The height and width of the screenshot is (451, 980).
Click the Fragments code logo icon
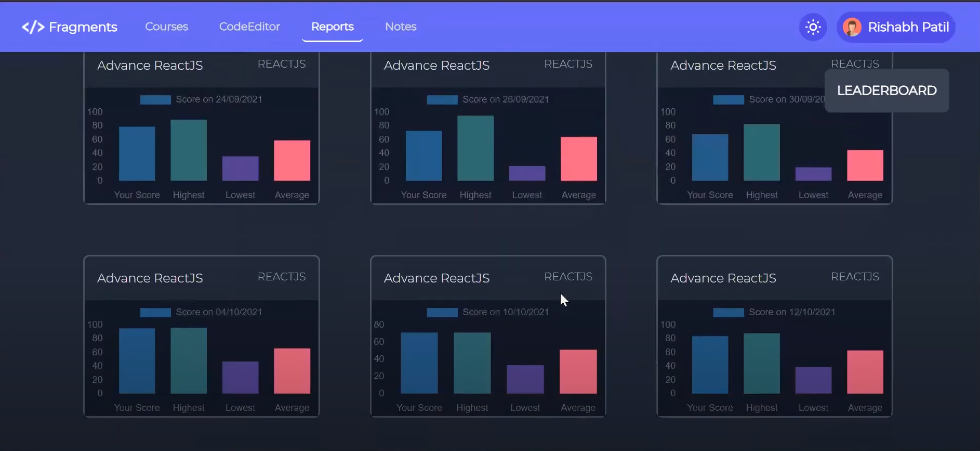(32, 27)
